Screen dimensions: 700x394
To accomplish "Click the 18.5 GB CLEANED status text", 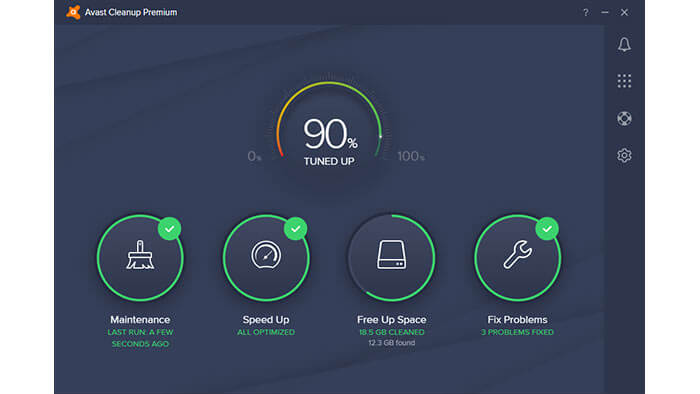I will click(x=392, y=332).
